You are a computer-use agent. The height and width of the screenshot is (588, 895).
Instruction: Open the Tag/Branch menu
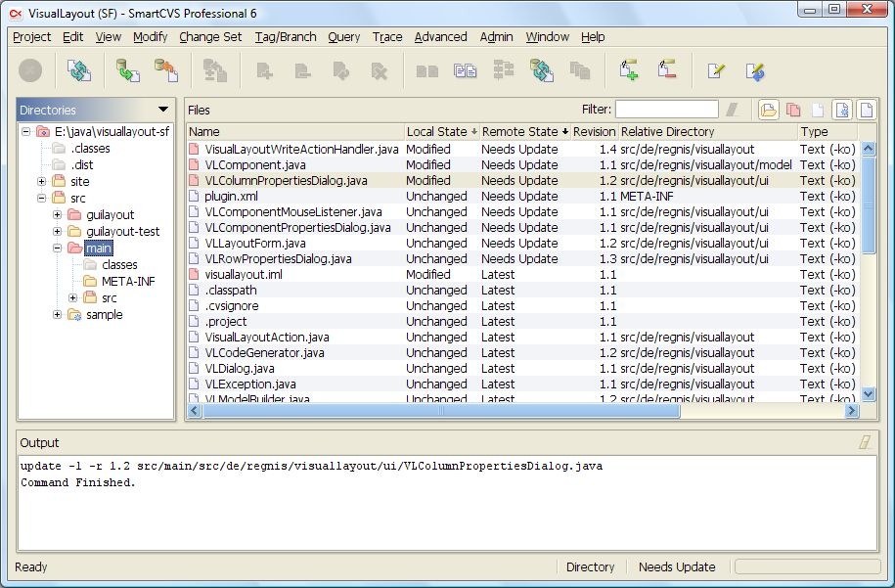[285, 37]
